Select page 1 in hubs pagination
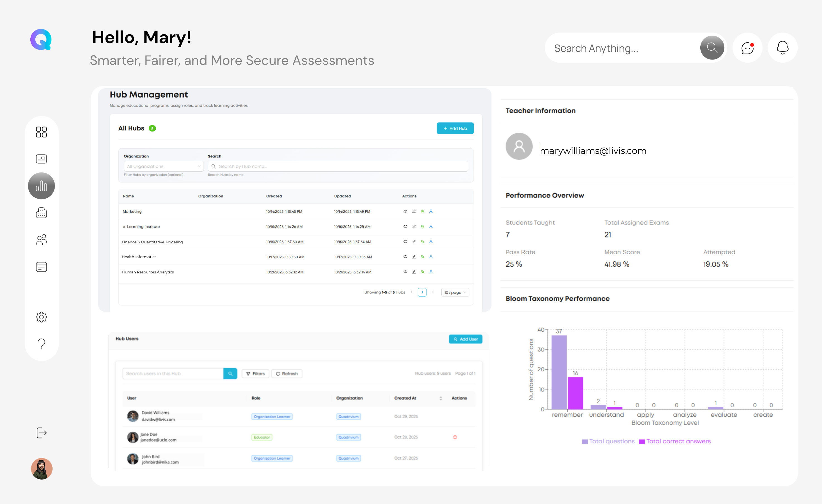 pyautogui.click(x=422, y=292)
